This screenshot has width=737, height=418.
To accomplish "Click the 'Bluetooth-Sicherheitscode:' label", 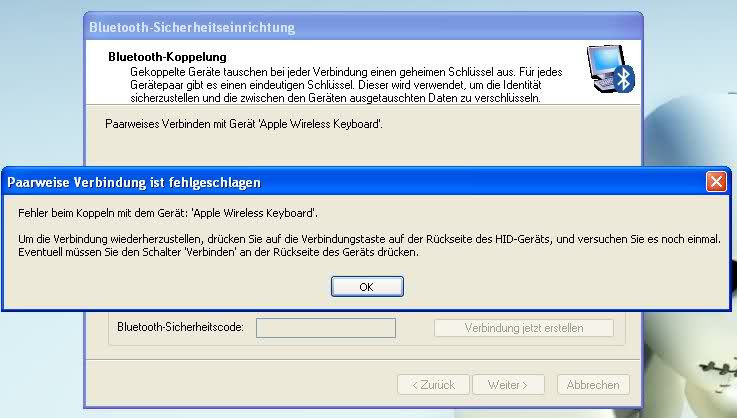I will click(180, 327).
